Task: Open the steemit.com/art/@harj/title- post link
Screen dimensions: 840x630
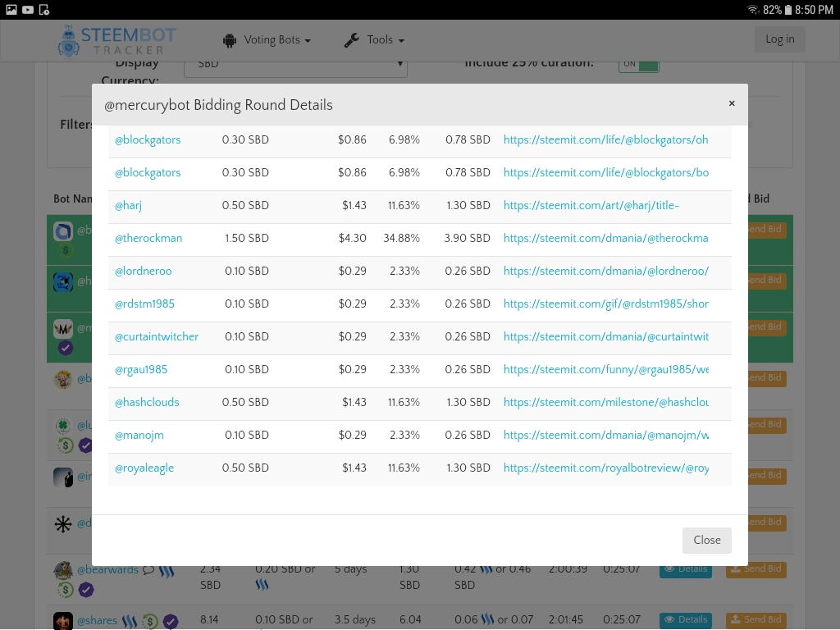Action: pyautogui.click(x=591, y=206)
